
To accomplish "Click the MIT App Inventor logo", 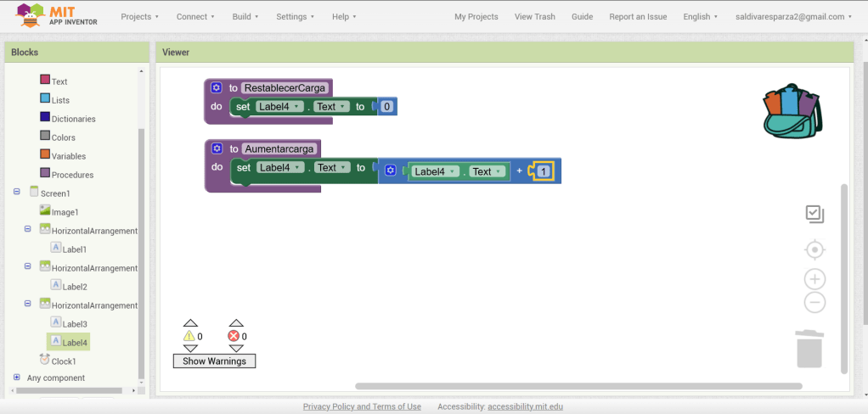I will click(x=57, y=16).
